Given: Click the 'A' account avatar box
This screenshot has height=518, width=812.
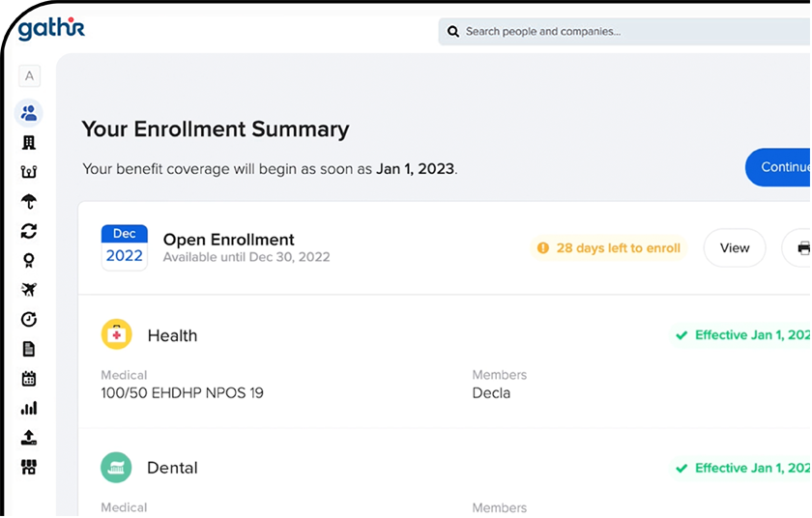Looking at the screenshot, I should [29, 76].
